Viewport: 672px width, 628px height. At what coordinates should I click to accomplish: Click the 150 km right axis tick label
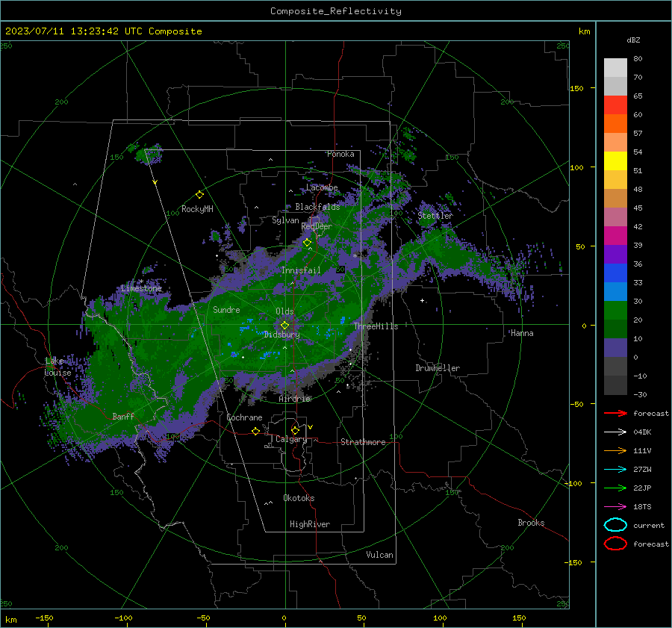coord(577,88)
